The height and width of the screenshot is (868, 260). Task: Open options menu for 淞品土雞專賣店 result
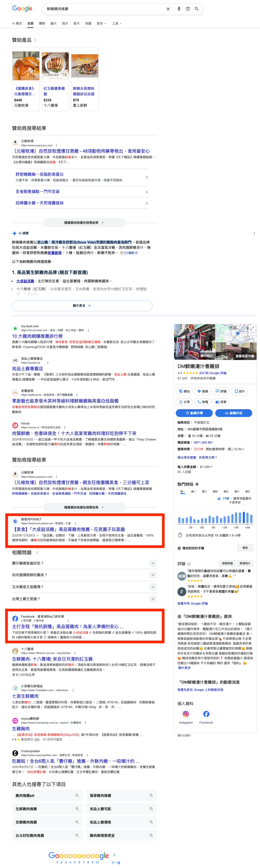[47, 363]
